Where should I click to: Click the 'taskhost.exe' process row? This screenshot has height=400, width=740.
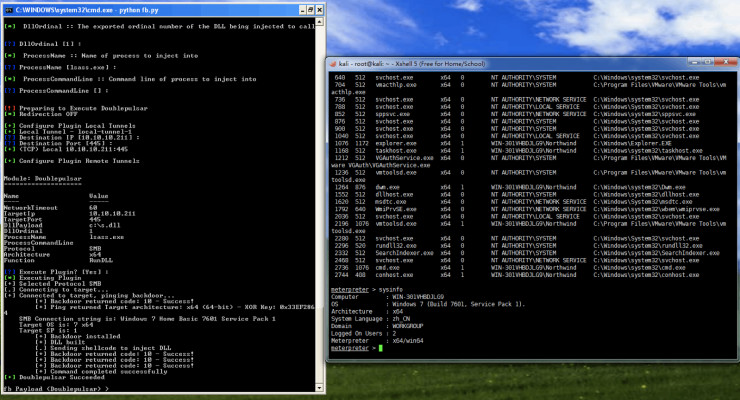pyautogui.click(x=519, y=150)
